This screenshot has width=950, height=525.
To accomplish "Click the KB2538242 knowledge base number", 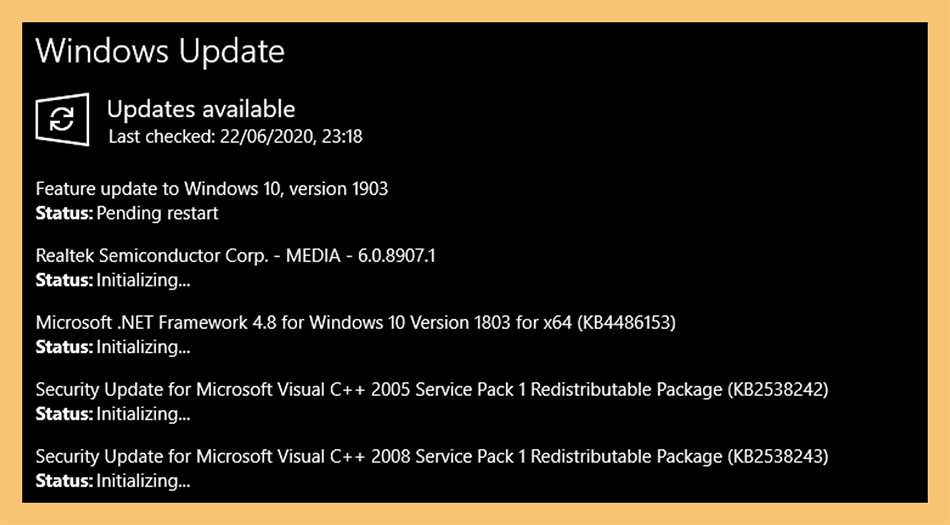I will tap(777, 389).
